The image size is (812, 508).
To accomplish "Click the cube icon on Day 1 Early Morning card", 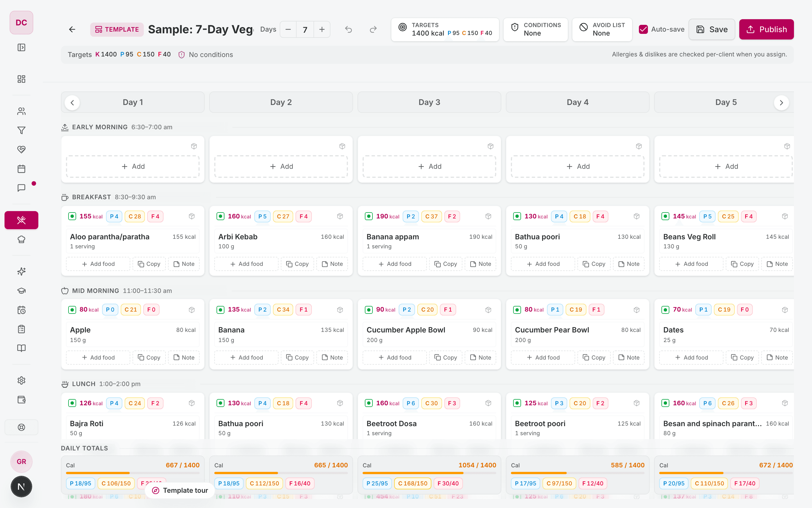I will (x=194, y=146).
